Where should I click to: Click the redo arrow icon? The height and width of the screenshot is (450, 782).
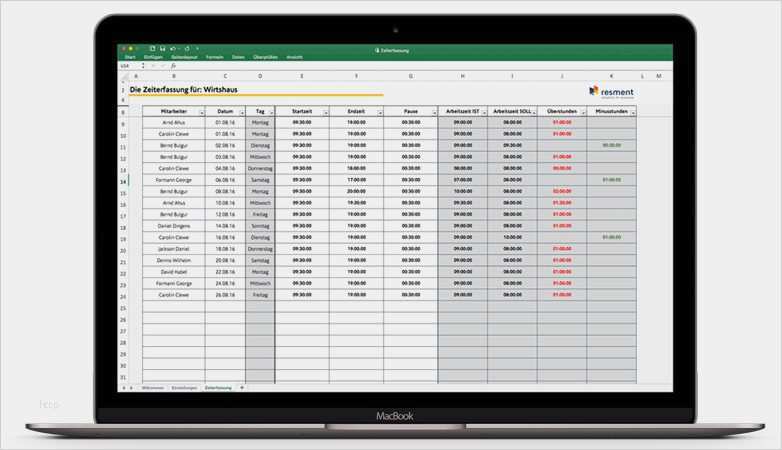[x=187, y=48]
